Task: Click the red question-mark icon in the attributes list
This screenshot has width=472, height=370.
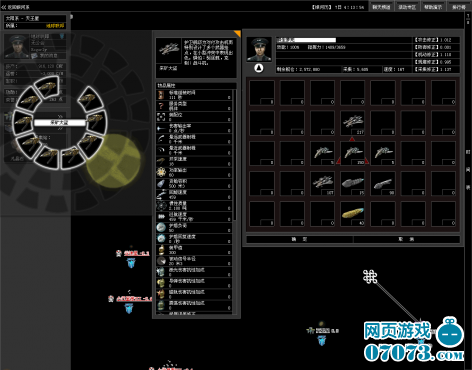Action: pos(161,106)
